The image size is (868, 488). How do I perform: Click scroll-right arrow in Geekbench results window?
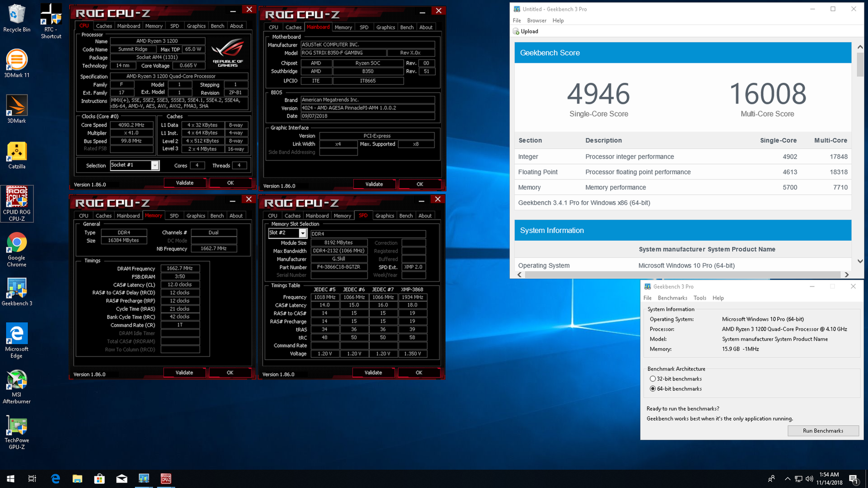tap(846, 275)
